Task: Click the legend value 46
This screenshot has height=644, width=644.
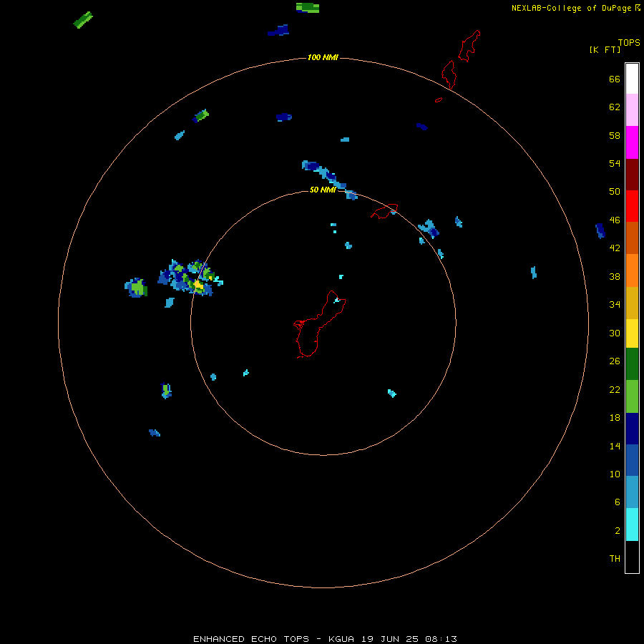Action: (x=615, y=220)
